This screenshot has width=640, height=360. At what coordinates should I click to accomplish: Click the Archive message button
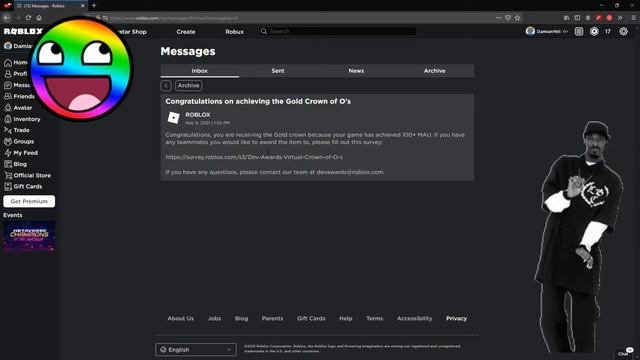[188, 86]
